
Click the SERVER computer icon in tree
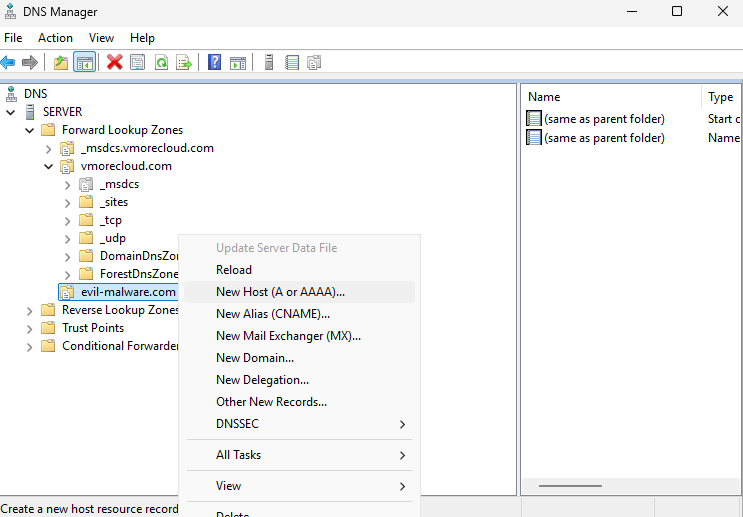click(x=30, y=112)
